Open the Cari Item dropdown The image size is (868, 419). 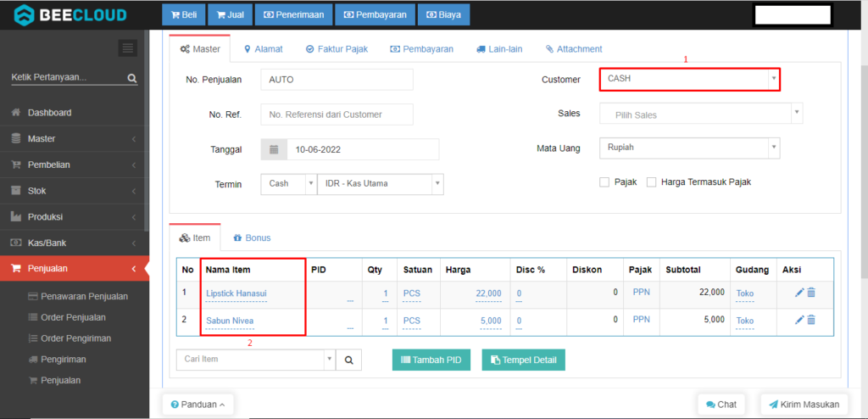pos(256,360)
